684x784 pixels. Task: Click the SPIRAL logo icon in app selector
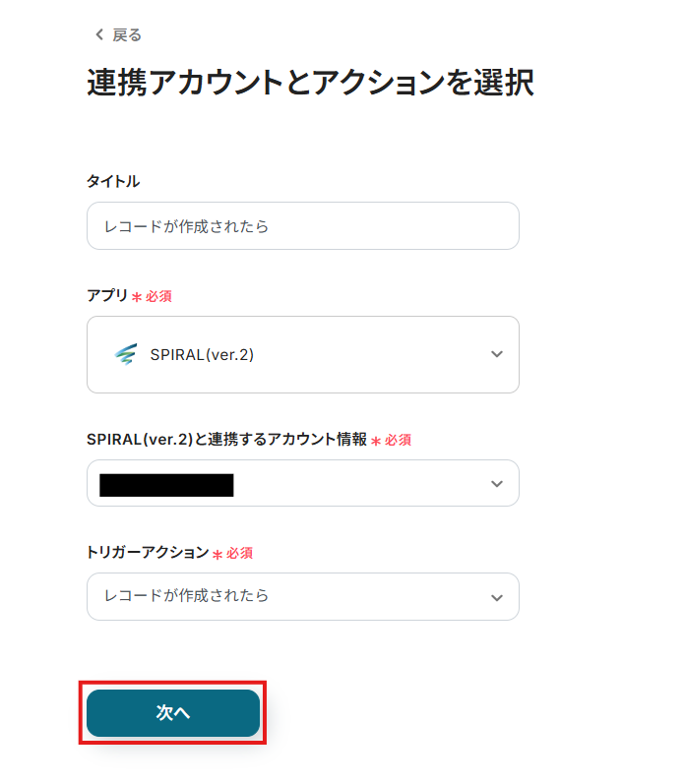point(126,354)
